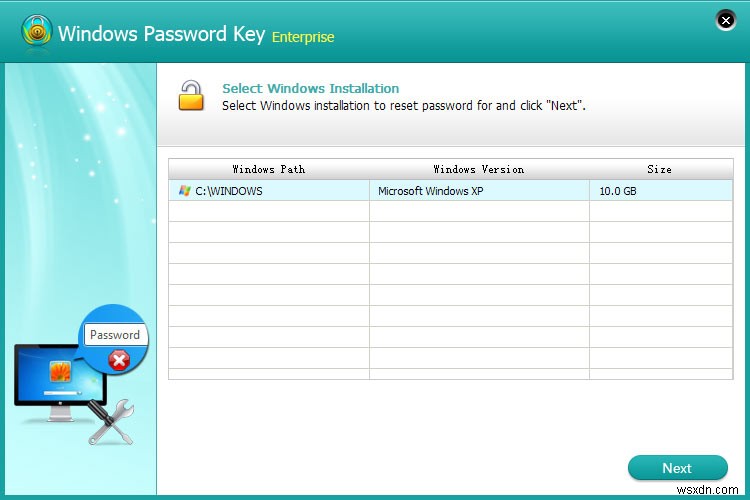Click the Size column header
The height and width of the screenshot is (500, 750).
point(659,169)
